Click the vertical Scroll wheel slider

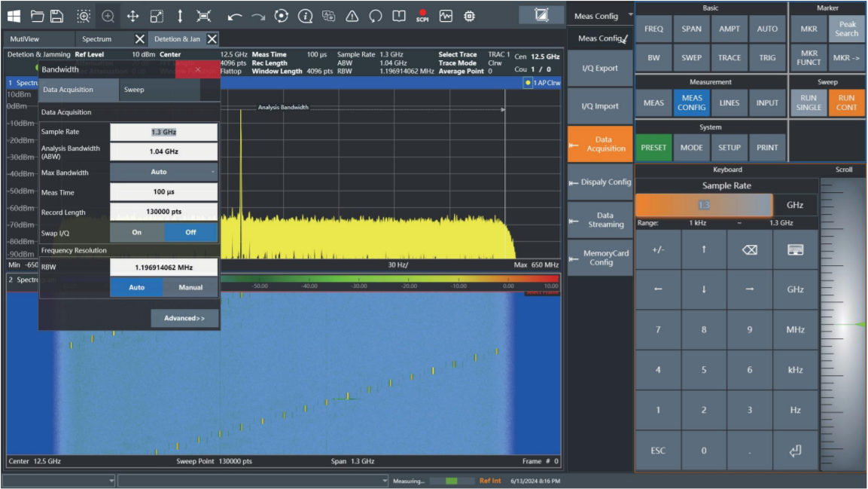click(843, 325)
